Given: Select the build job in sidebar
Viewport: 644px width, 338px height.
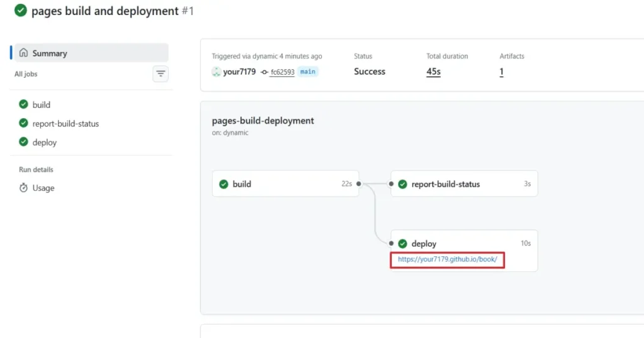Looking at the screenshot, I should click(x=42, y=104).
